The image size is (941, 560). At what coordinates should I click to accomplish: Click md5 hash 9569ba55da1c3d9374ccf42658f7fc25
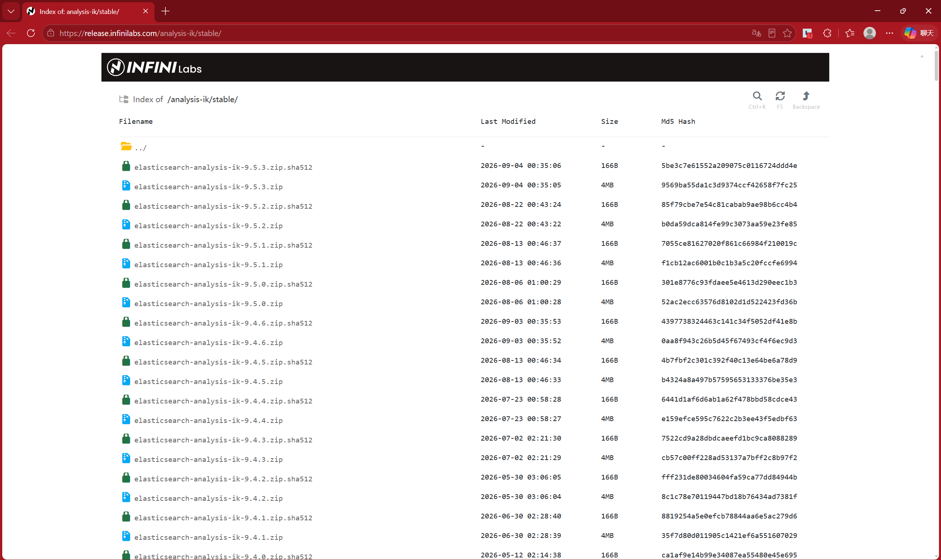click(729, 185)
